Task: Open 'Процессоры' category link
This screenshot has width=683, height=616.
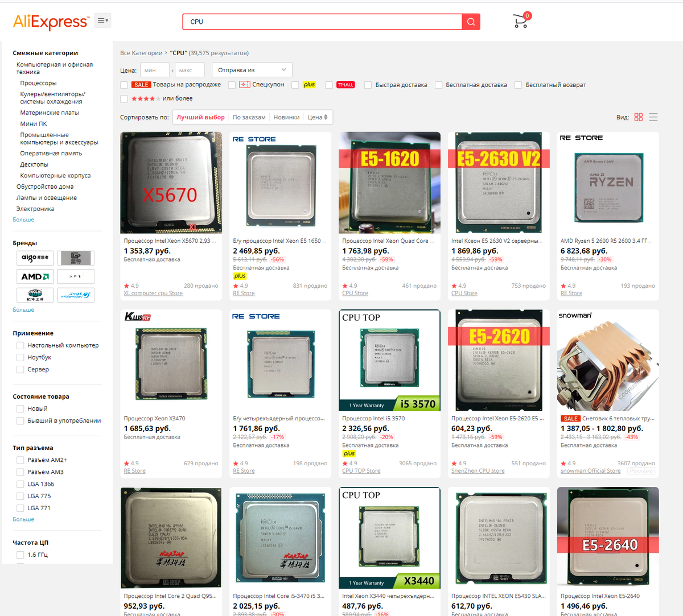Action: [38, 83]
